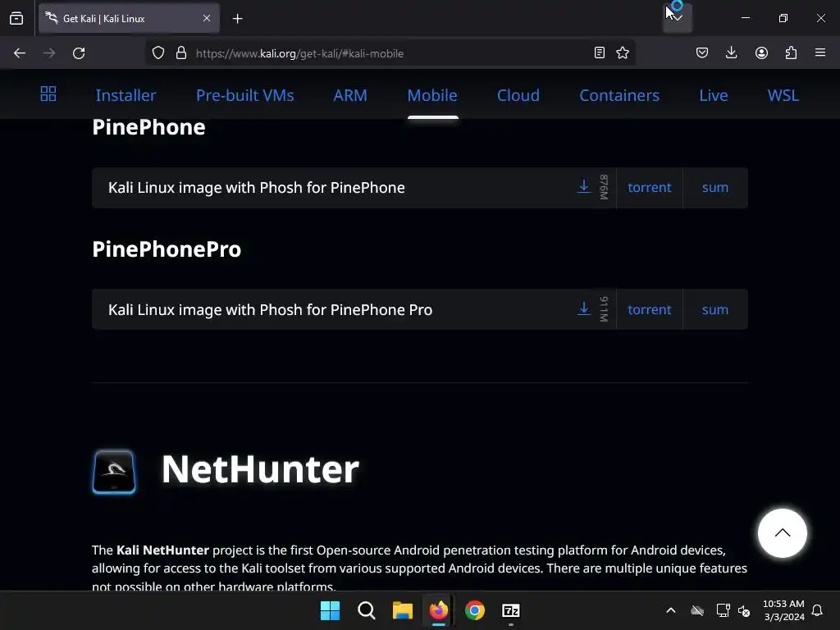Go back to the previous page
Viewport: 840px width, 630px height.
(x=20, y=53)
